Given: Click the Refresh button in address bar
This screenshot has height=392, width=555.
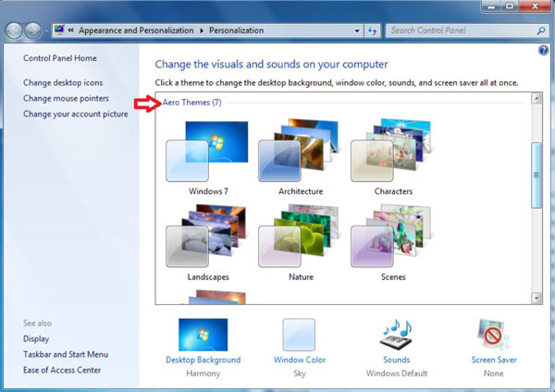Looking at the screenshot, I should pos(372,31).
